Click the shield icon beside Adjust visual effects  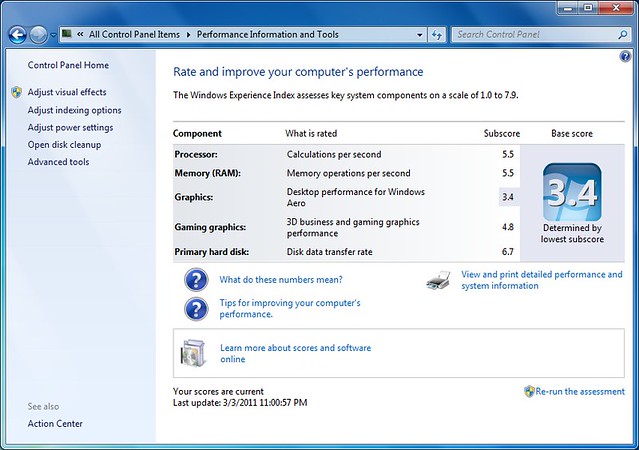(17, 92)
